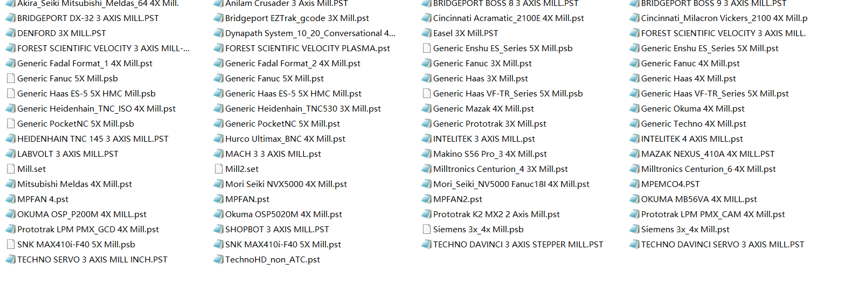Select TECHNO SERVO 3 AXIS MILL INCH.PST
Viewport: 868px width, 291px height.
point(92,259)
